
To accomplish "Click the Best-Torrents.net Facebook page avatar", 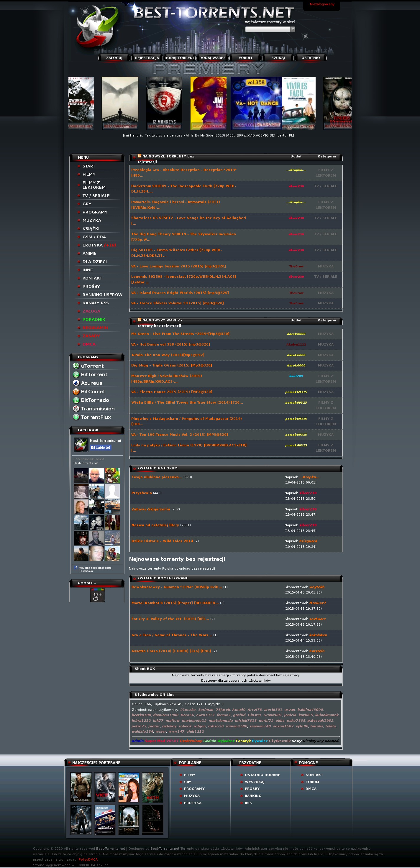I will 81,444.
